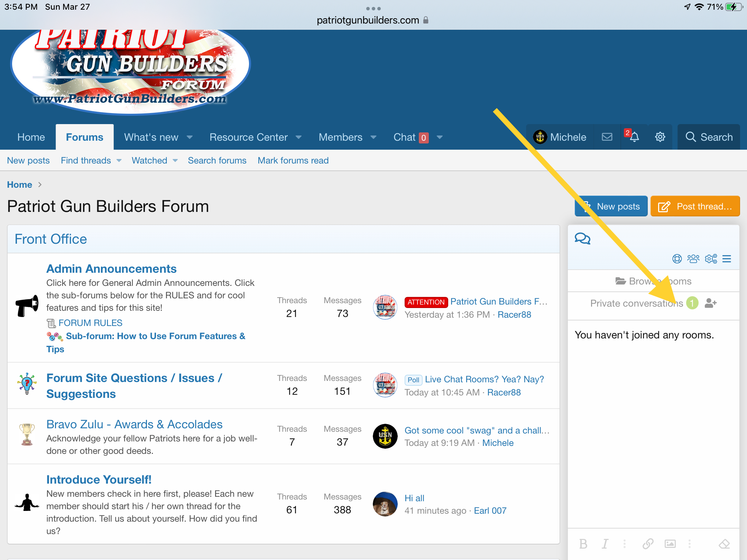Click the Post thread button
747x560 pixels.
coord(695,206)
